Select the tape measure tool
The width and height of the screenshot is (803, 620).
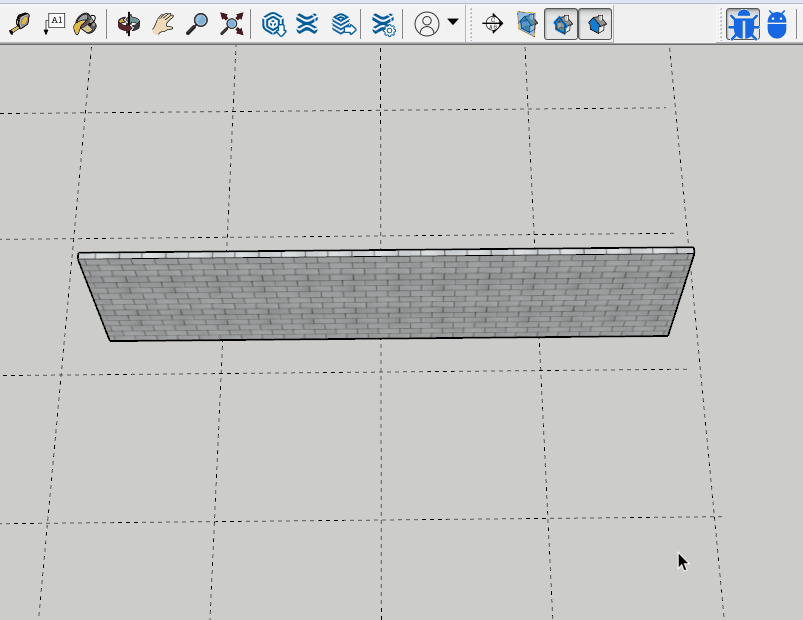coord(19,24)
